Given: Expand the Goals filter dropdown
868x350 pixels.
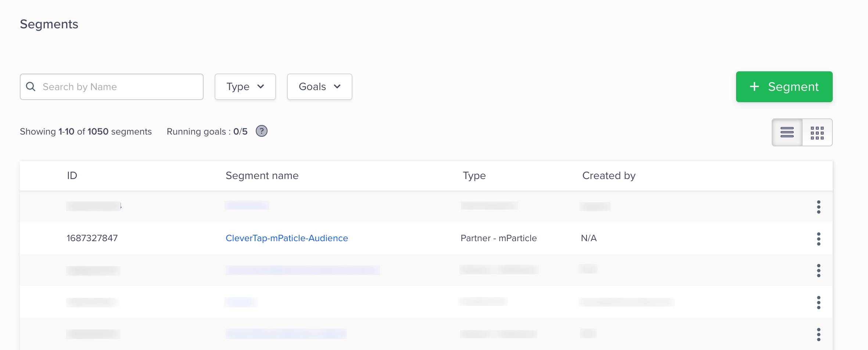Looking at the screenshot, I should coord(319,87).
